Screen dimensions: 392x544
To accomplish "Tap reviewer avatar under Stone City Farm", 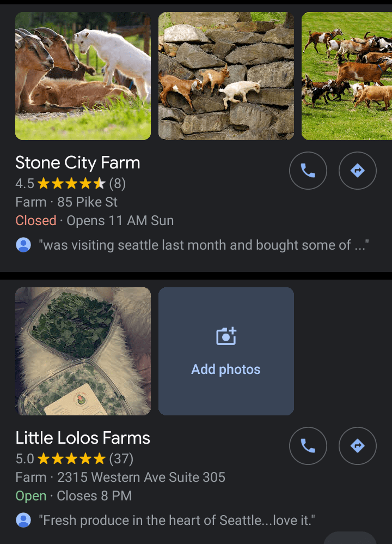I will [x=23, y=245].
